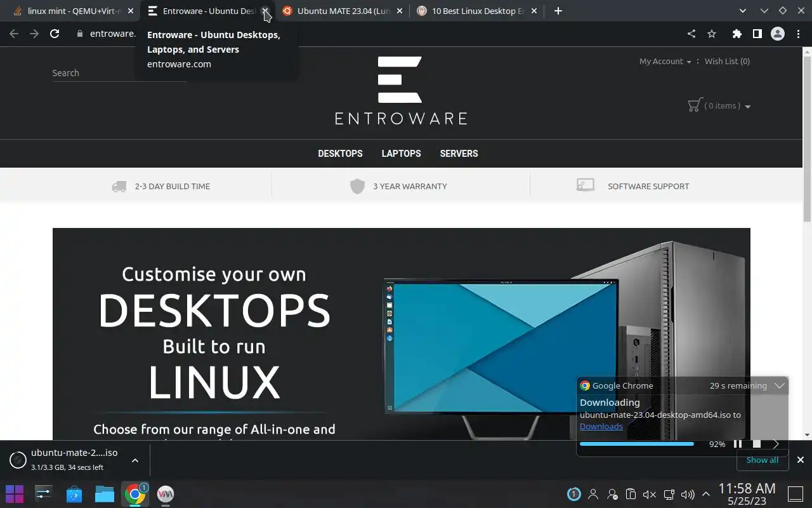The height and width of the screenshot is (508, 812).
Task: Click the 2-3 Day Build Time truck icon
Action: point(119,187)
